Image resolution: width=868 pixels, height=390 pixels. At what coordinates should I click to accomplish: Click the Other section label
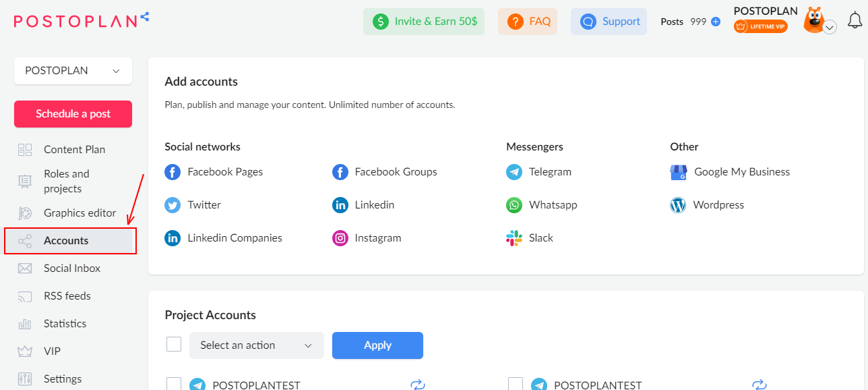click(x=684, y=147)
